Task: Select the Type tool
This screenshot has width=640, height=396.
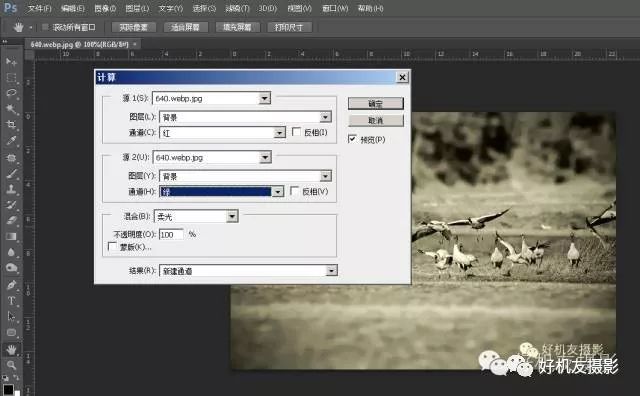Action: [11, 301]
